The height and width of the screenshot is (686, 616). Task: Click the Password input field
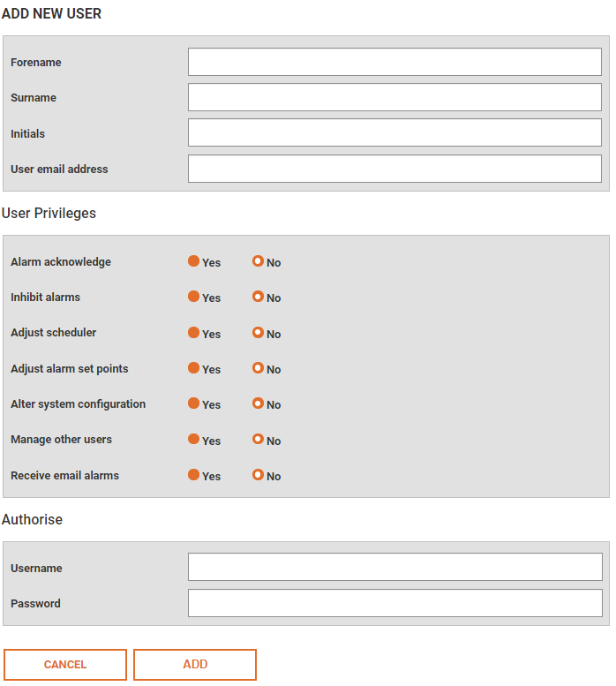tap(395, 603)
